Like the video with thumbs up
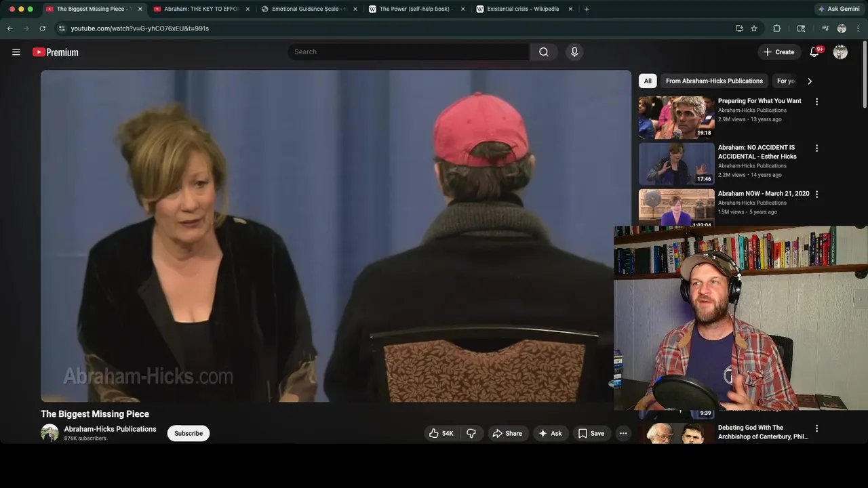The image size is (868, 488). (441, 434)
